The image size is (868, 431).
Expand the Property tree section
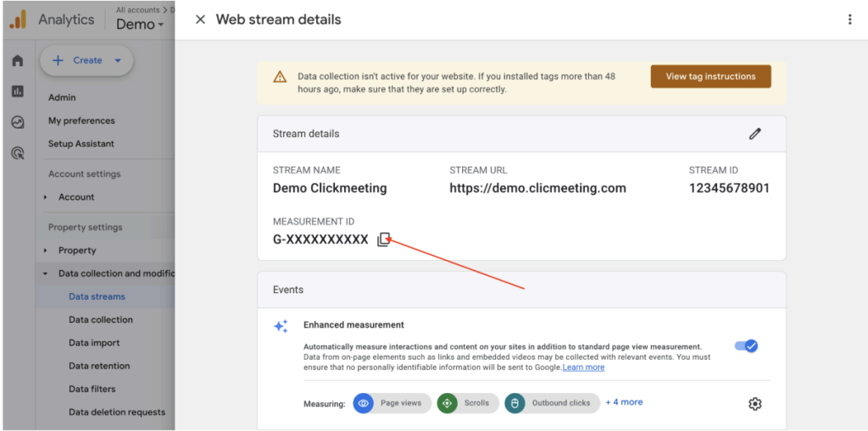[45, 251]
